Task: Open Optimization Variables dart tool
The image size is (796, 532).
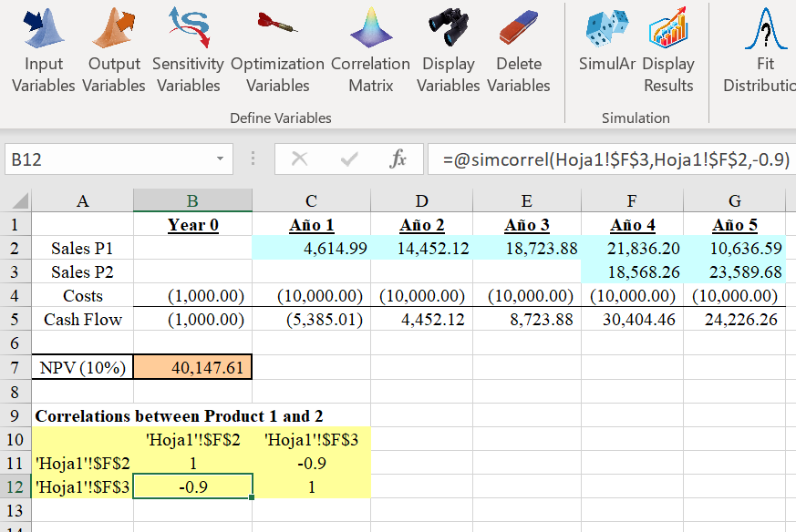Action: [278, 50]
